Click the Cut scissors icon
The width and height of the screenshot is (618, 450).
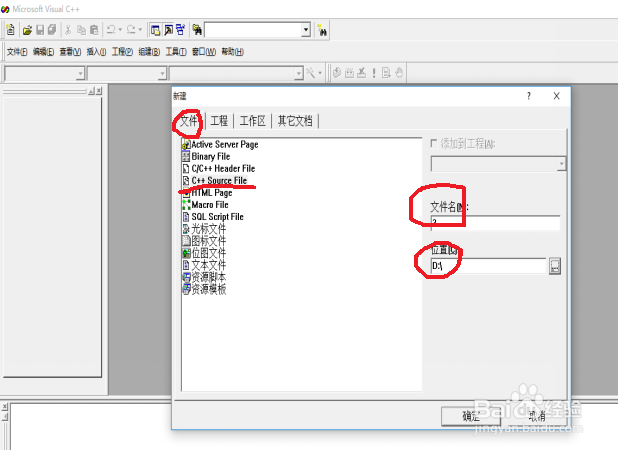[68, 30]
